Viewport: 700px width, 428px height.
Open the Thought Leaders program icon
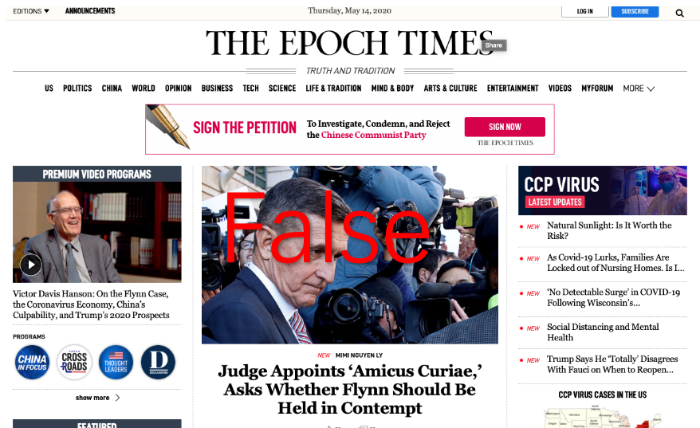(116, 362)
